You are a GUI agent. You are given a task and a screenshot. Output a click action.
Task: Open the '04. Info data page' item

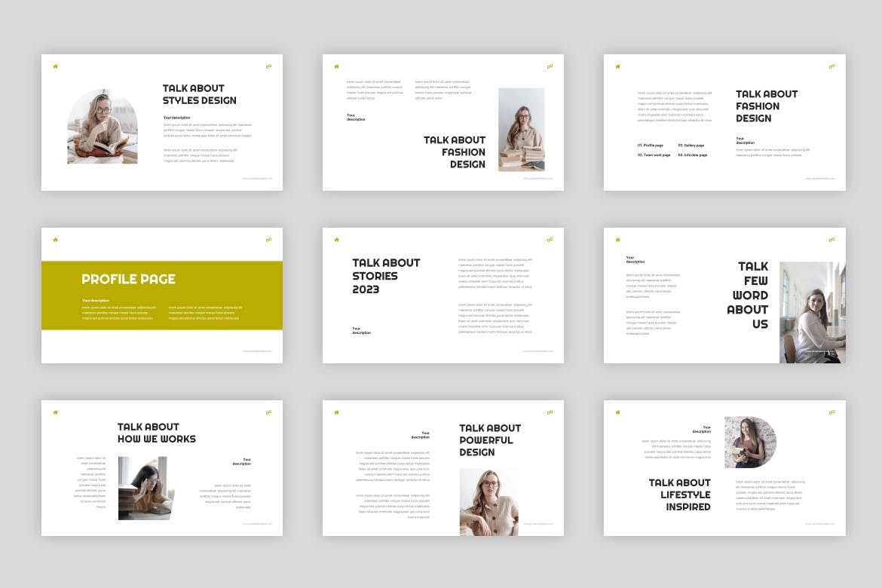pyautogui.click(x=692, y=155)
